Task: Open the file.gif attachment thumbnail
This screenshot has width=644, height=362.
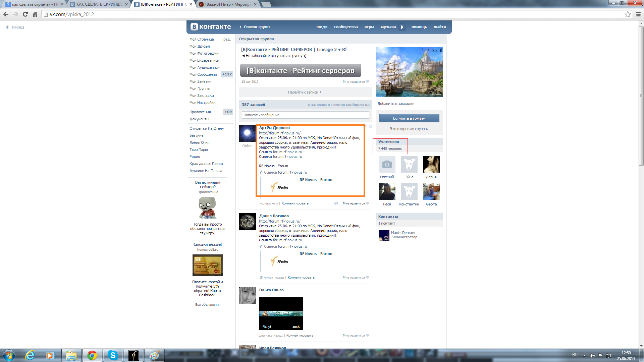Action: [x=281, y=313]
